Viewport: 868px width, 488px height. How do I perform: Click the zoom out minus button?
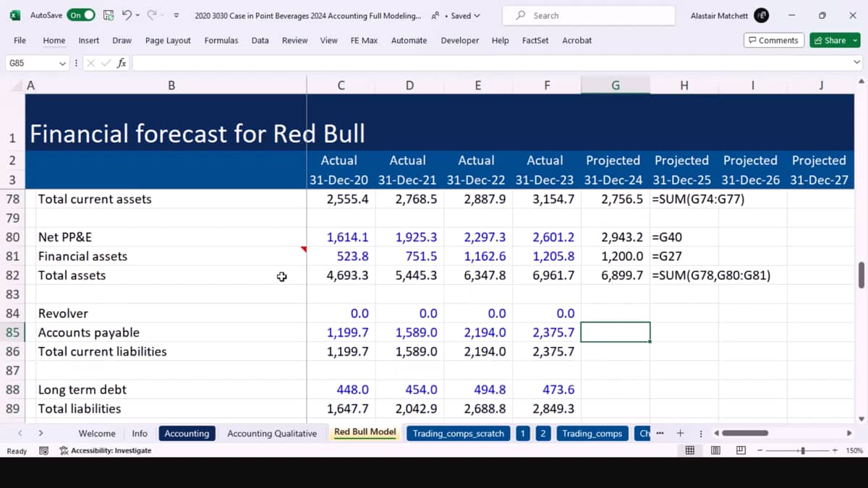760,450
